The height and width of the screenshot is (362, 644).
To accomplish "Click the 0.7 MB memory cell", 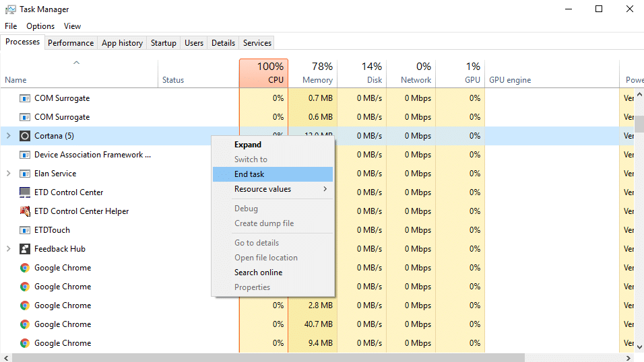I will coord(313,98).
